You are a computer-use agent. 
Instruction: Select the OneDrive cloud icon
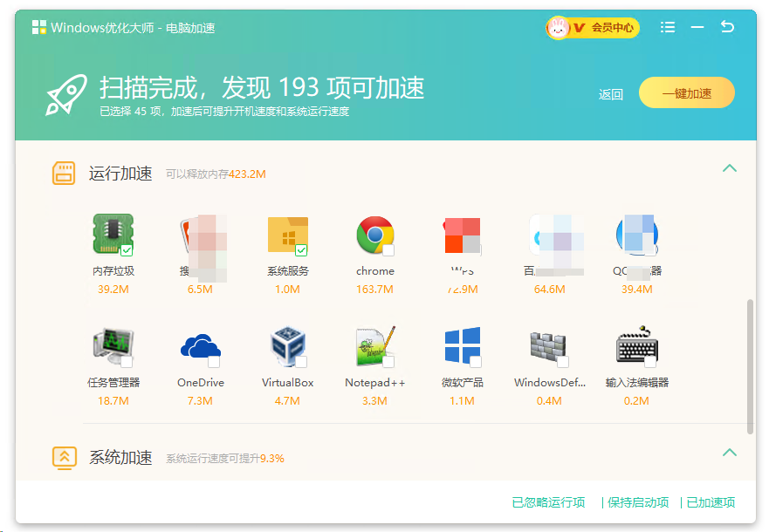coord(201,348)
